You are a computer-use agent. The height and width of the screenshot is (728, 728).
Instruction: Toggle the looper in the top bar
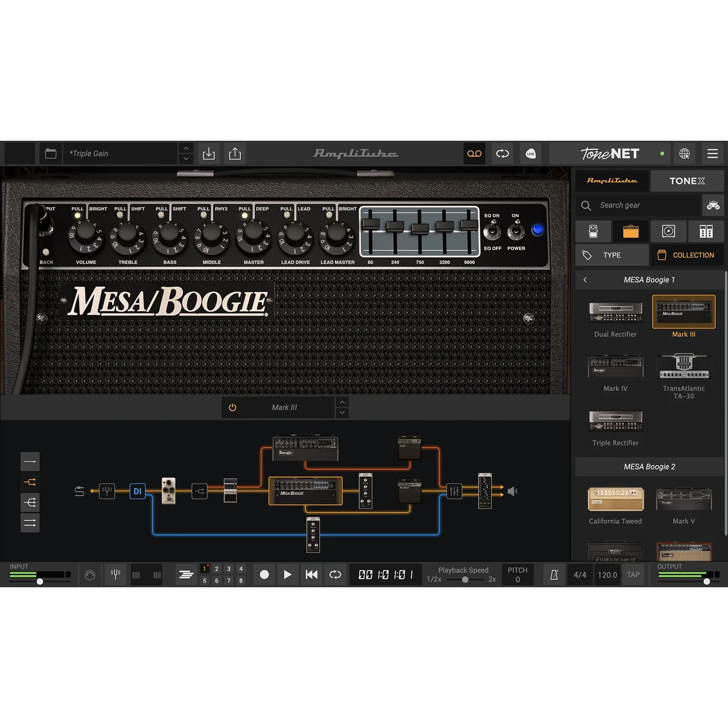pos(474,154)
